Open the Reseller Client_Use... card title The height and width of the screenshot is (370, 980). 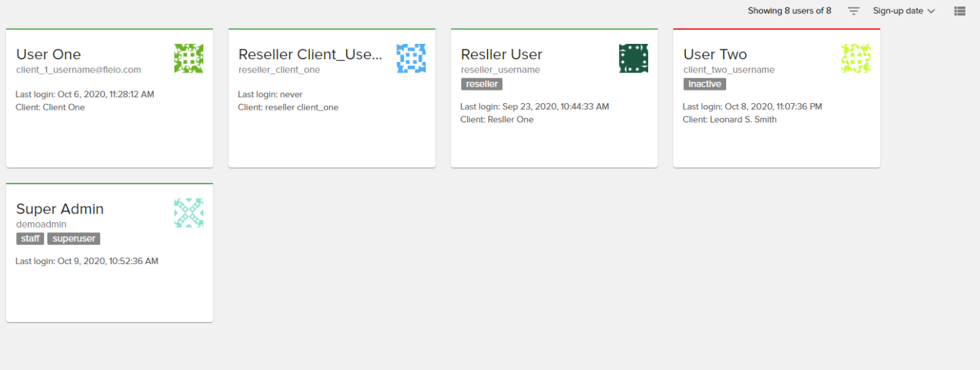pos(310,55)
